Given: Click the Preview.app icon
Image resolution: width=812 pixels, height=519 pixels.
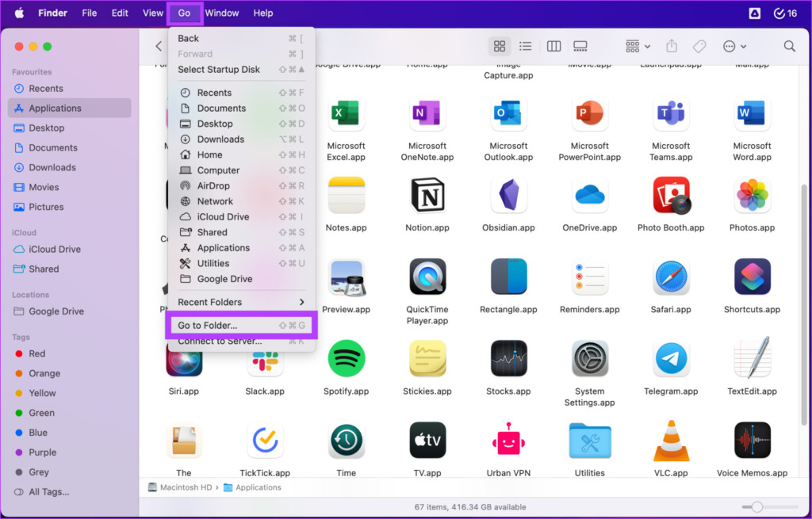Looking at the screenshot, I should coord(346,277).
